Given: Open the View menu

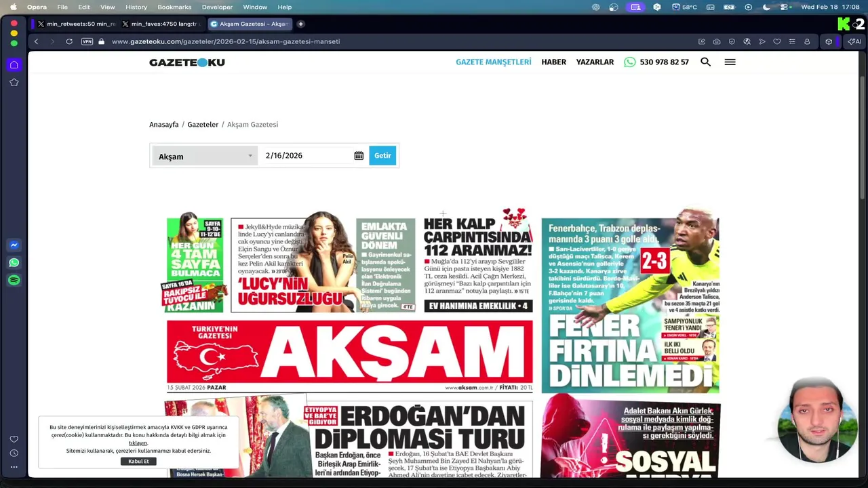Looking at the screenshot, I should pyautogui.click(x=107, y=7).
